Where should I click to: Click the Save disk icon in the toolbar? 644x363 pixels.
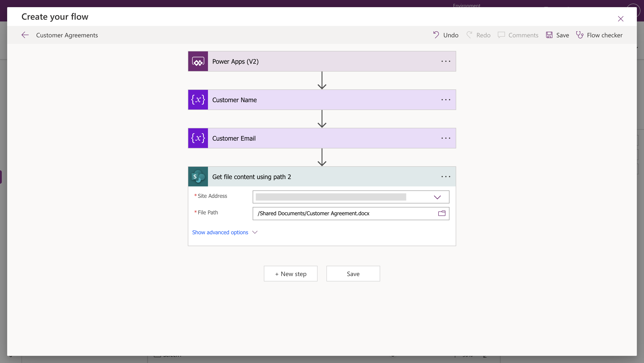[x=549, y=35]
